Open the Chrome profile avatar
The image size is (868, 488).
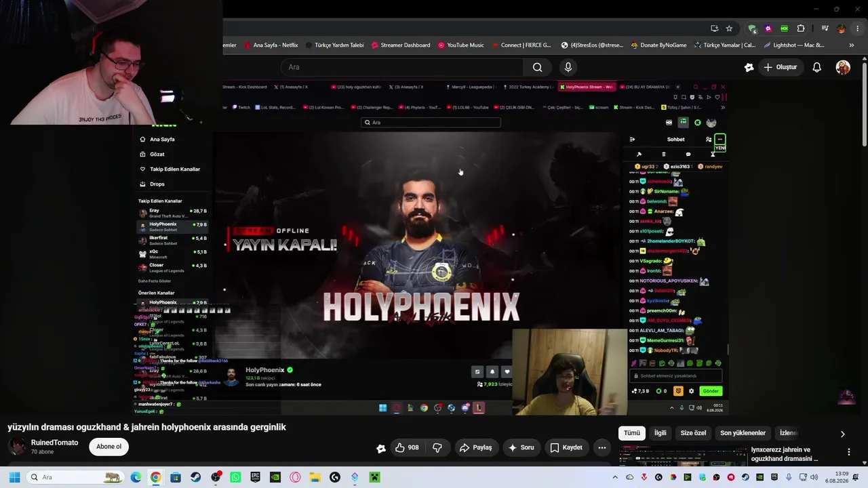841,28
